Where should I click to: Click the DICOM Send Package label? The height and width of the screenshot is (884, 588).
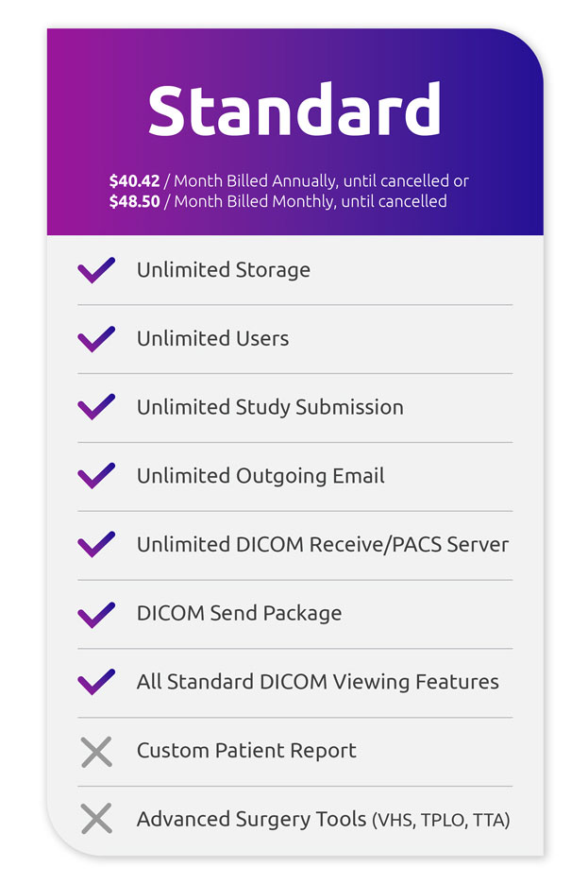tap(239, 614)
